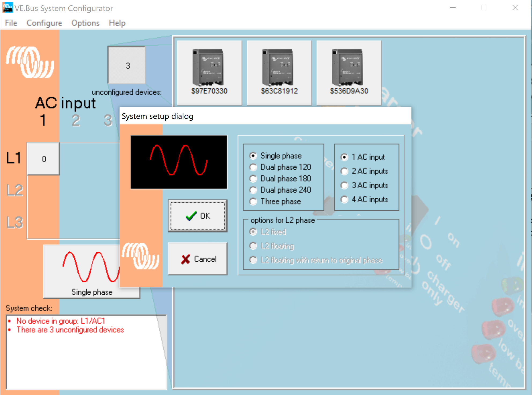Select Dual phase 180 option
532x395 pixels.
253,179
